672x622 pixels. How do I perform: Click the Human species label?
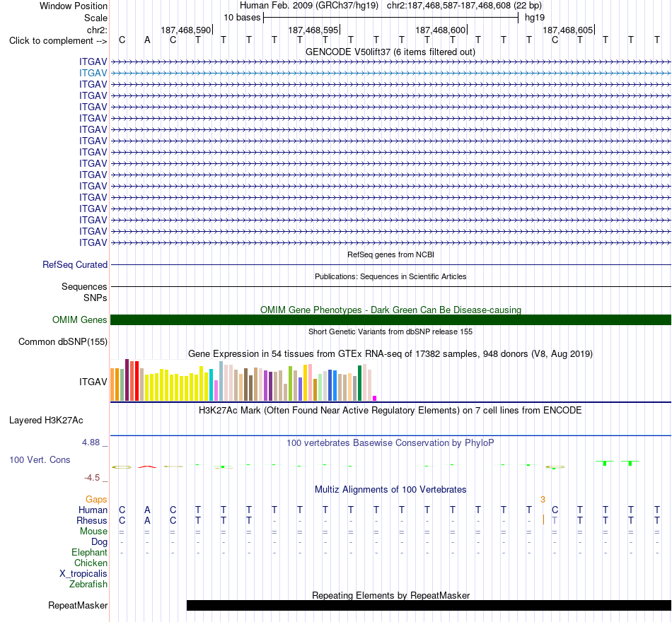(x=93, y=510)
